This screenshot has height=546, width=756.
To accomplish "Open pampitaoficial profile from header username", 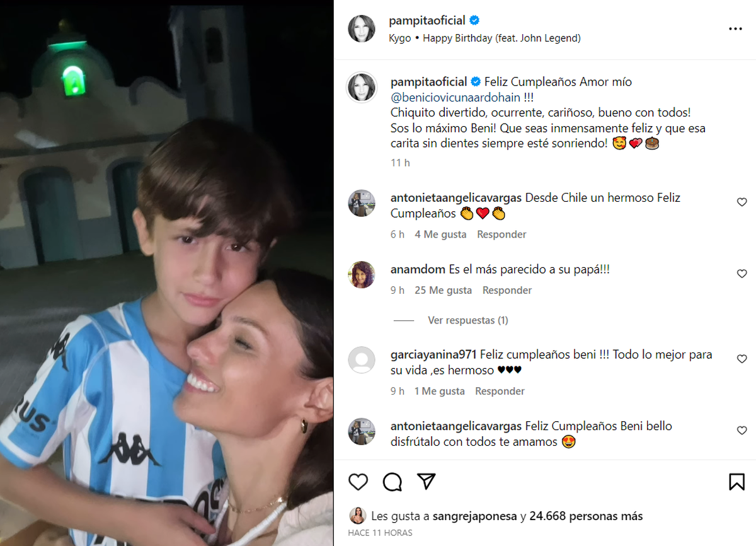I will pos(427,21).
